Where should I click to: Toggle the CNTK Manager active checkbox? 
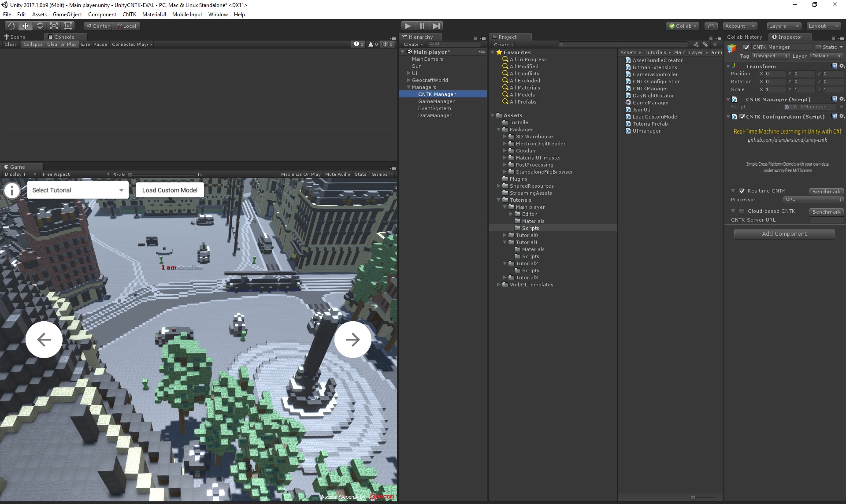click(746, 47)
